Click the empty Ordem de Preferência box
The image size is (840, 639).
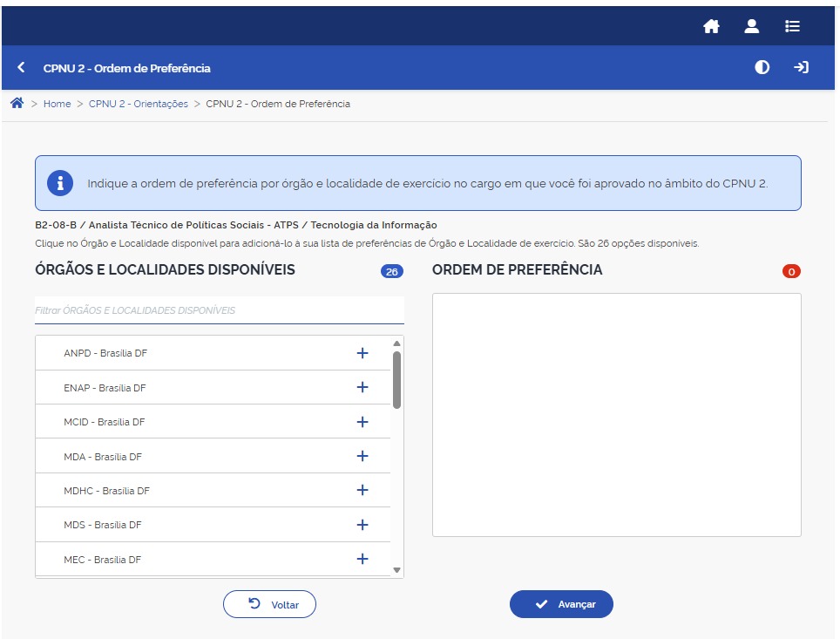[x=617, y=415]
